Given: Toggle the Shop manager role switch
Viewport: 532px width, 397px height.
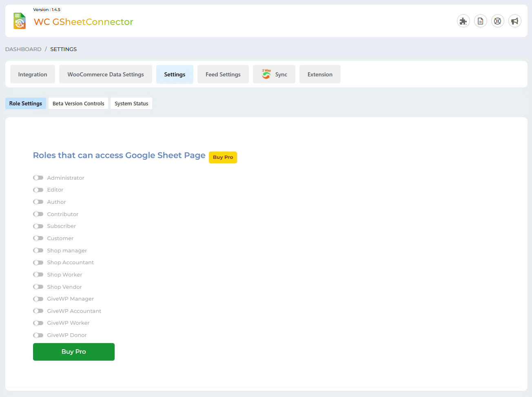Looking at the screenshot, I should coord(38,250).
